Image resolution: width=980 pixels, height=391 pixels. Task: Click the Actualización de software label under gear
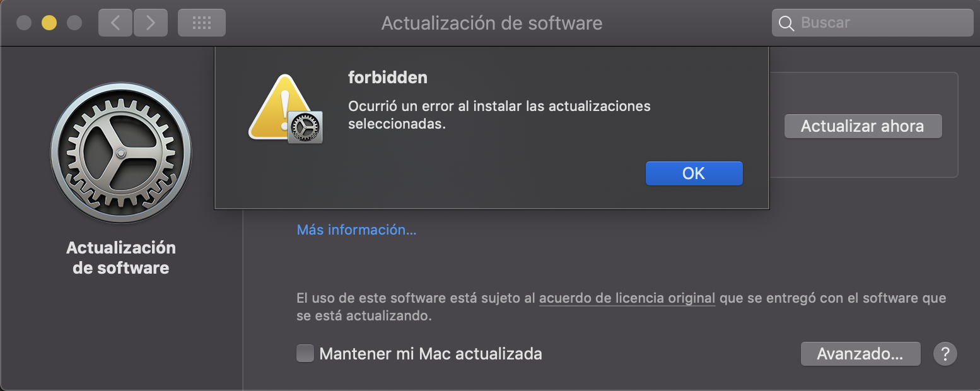[x=121, y=257]
